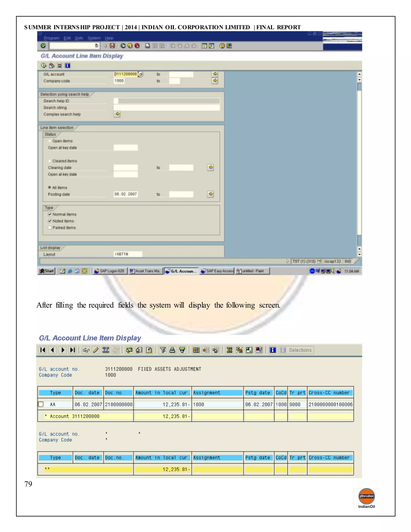Click the yellow Help question mark icon
The width and height of the screenshot is (411, 532).
click(222, 46)
